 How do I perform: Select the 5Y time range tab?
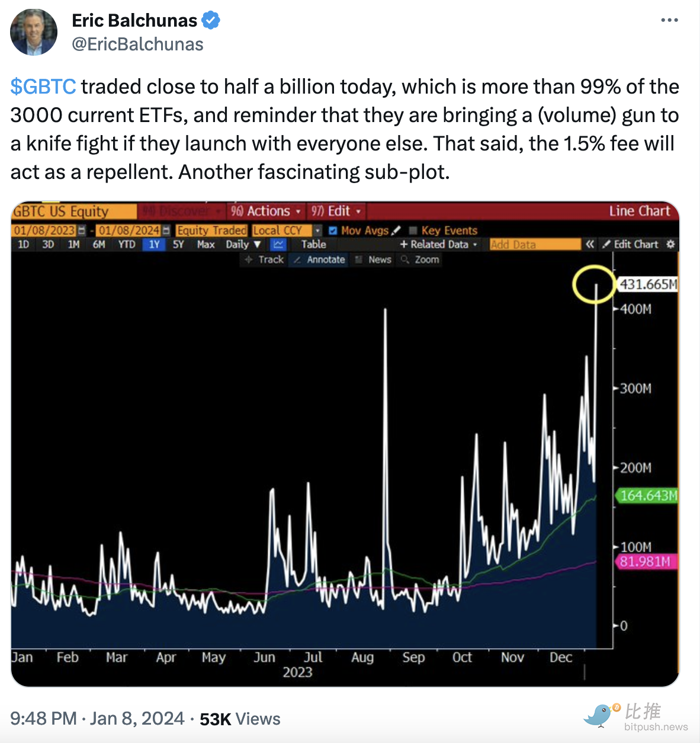click(178, 244)
